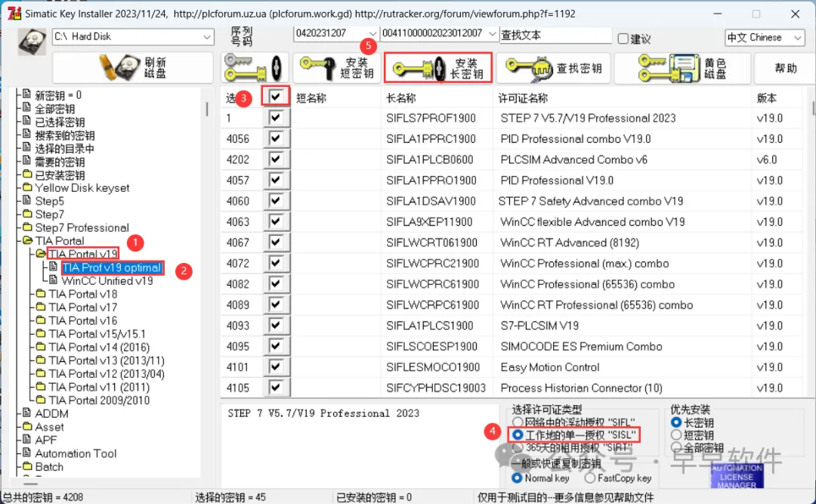Select TIA Prof v19 optimal tree entry
This screenshot has width=816, height=504.
pyautogui.click(x=112, y=267)
